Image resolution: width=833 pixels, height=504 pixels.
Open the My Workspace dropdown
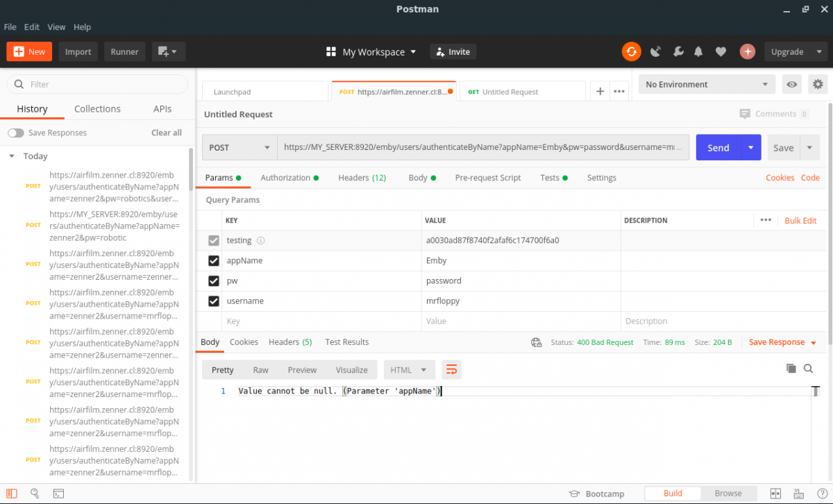[371, 52]
